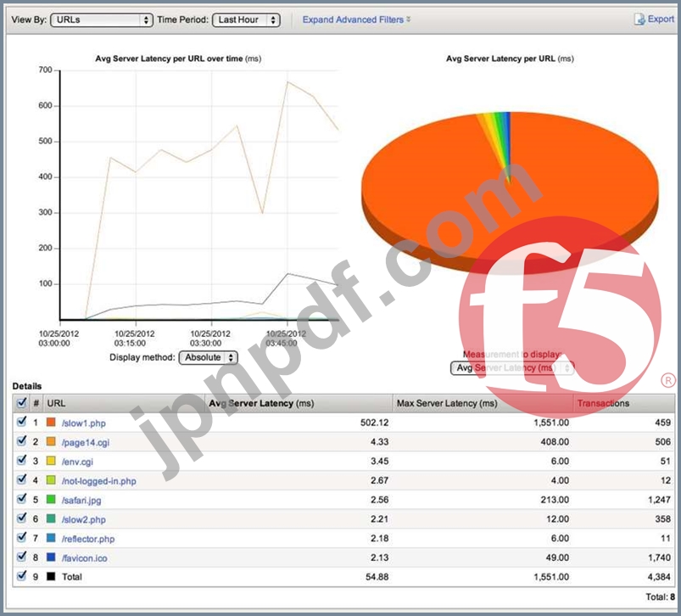681x616 pixels.
Task: Open the Measurement to display dropdown
Action: pyautogui.click(x=512, y=368)
